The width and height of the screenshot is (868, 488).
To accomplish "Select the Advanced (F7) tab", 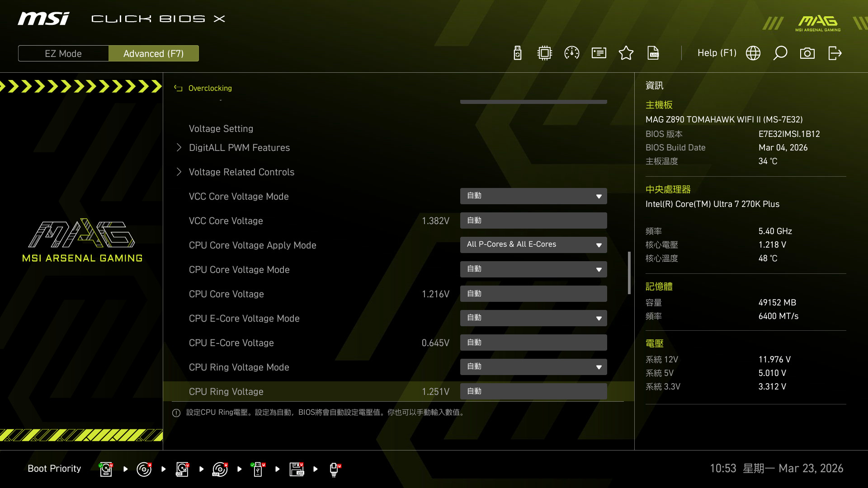I will [x=154, y=53].
